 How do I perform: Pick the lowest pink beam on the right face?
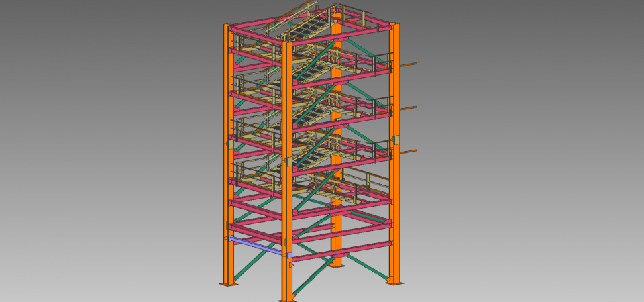coord(342,253)
